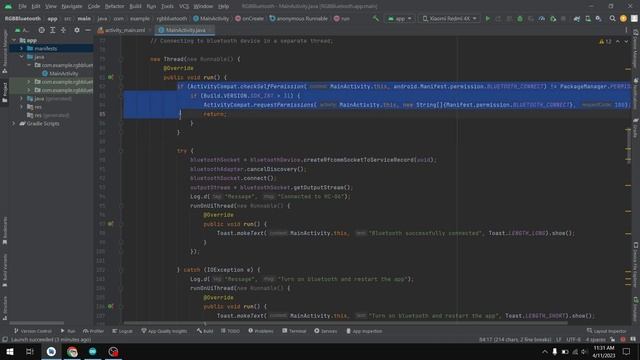Click the Make Project hammer icon
The image size is (640, 360).
coord(376,18)
